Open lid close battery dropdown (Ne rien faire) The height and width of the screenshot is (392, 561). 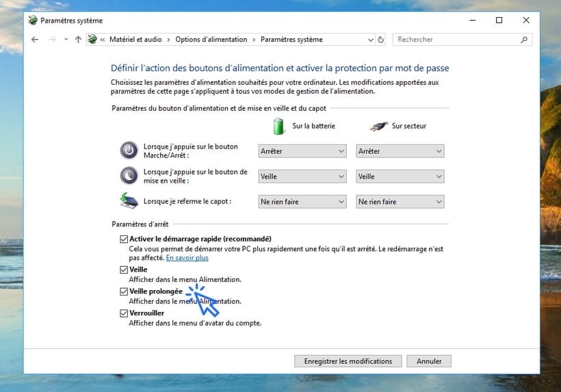pos(302,202)
